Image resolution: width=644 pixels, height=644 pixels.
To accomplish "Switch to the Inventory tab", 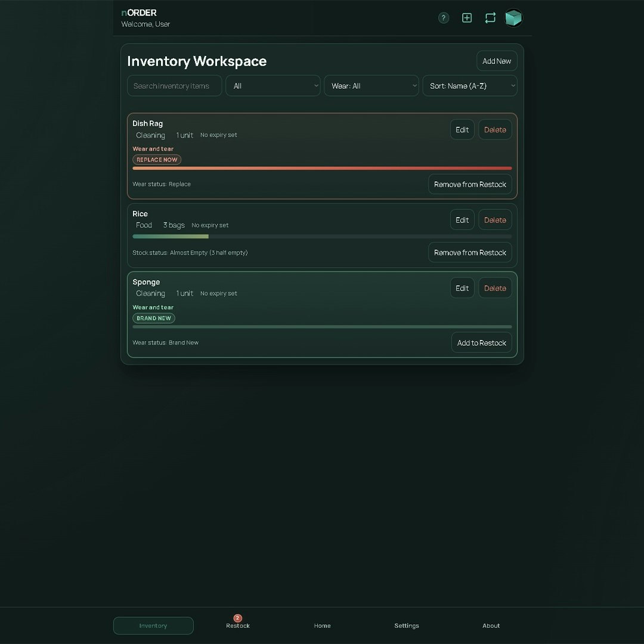I will click(x=153, y=626).
